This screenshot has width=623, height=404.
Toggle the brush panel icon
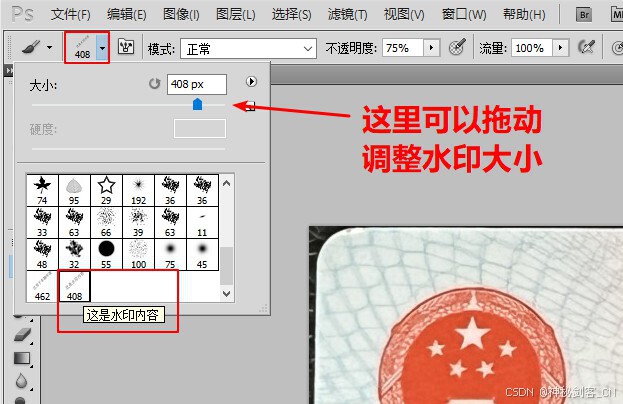(126, 47)
